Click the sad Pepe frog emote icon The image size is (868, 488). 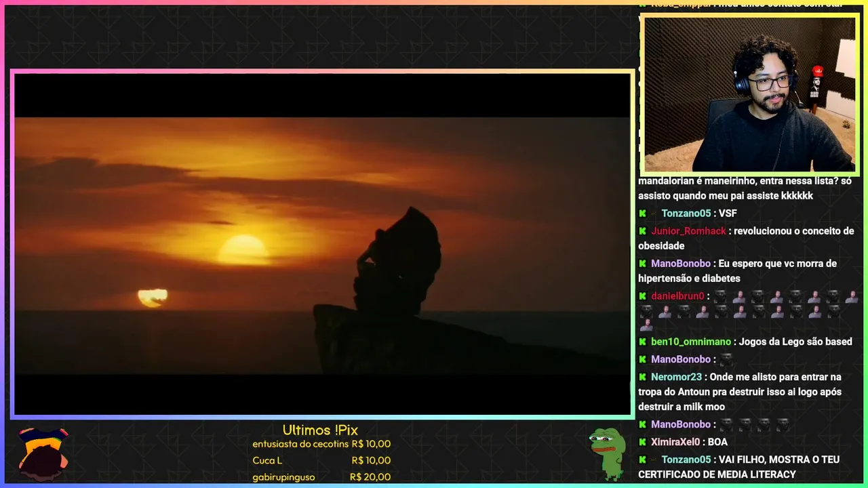tap(606, 453)
